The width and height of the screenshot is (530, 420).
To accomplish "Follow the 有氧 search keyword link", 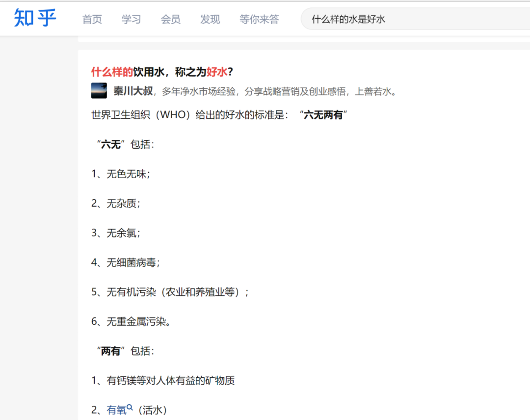I will tap(116, 410).
